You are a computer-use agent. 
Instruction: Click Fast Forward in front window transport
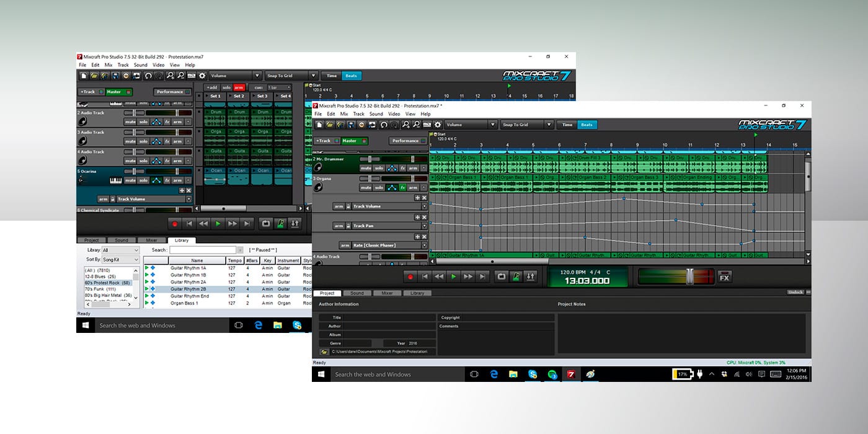click(468, 277)
